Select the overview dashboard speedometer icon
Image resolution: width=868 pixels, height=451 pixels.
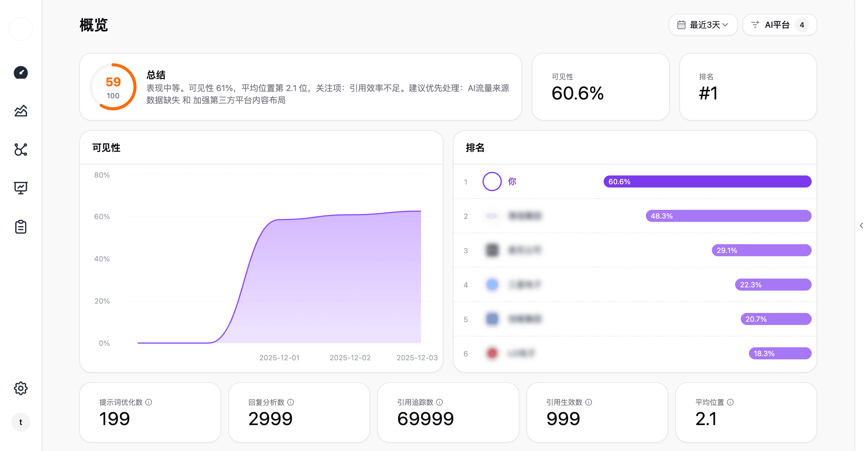click(x=20, y=72)
